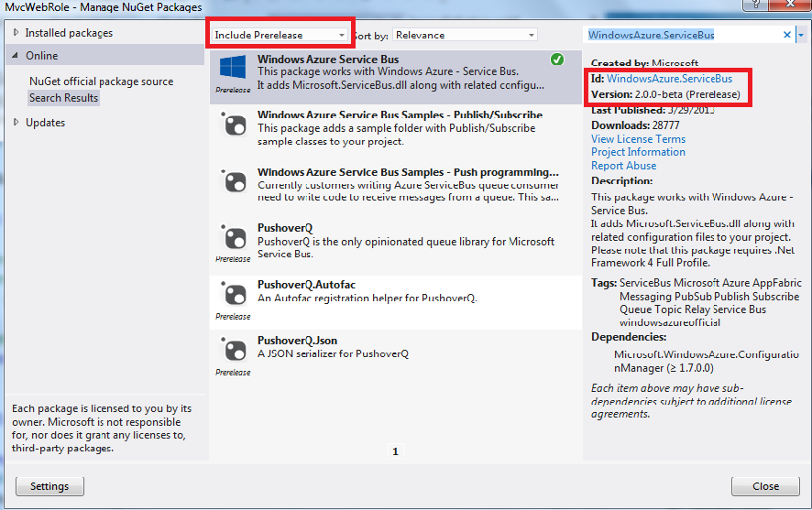
Task: Click the Tags list text
Action: coord(710,302)
